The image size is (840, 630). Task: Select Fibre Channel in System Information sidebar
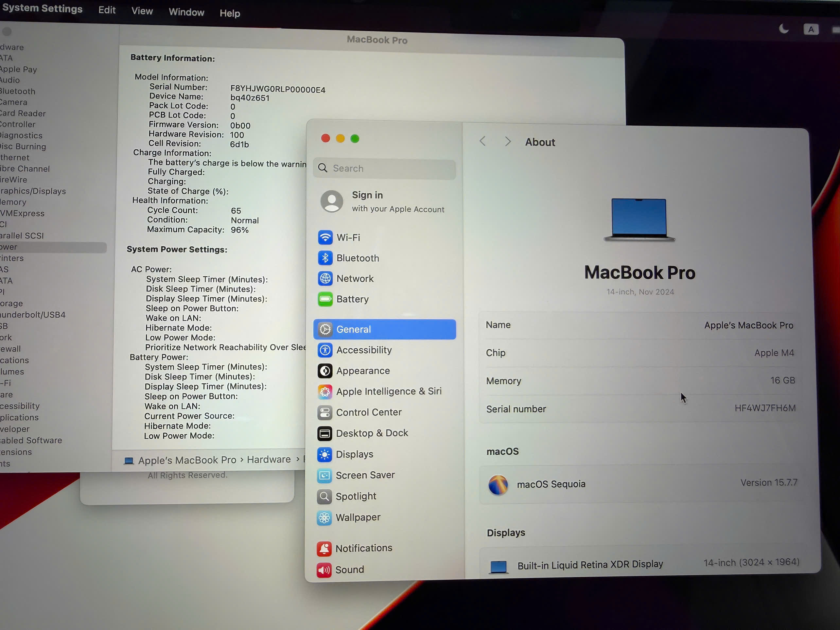click(x=25, y=168)
